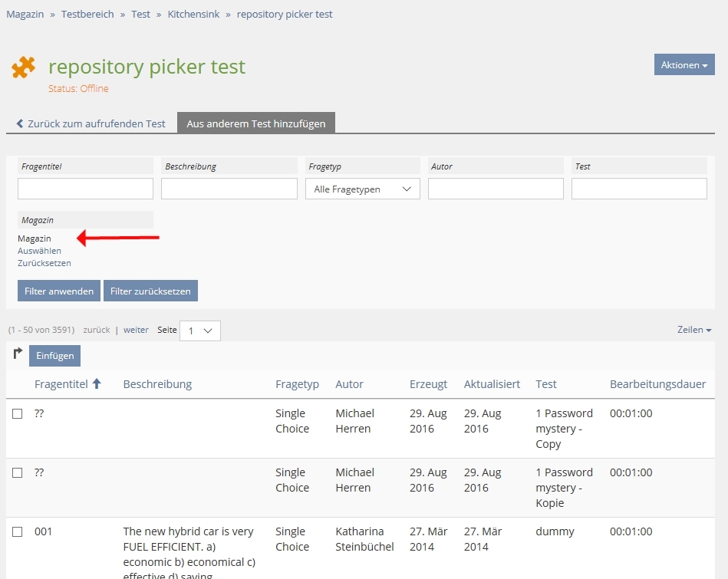Go to 'Zurück zum aufrufenden Test' tab
Screen dimensions: 728x579
pos(91,123)
